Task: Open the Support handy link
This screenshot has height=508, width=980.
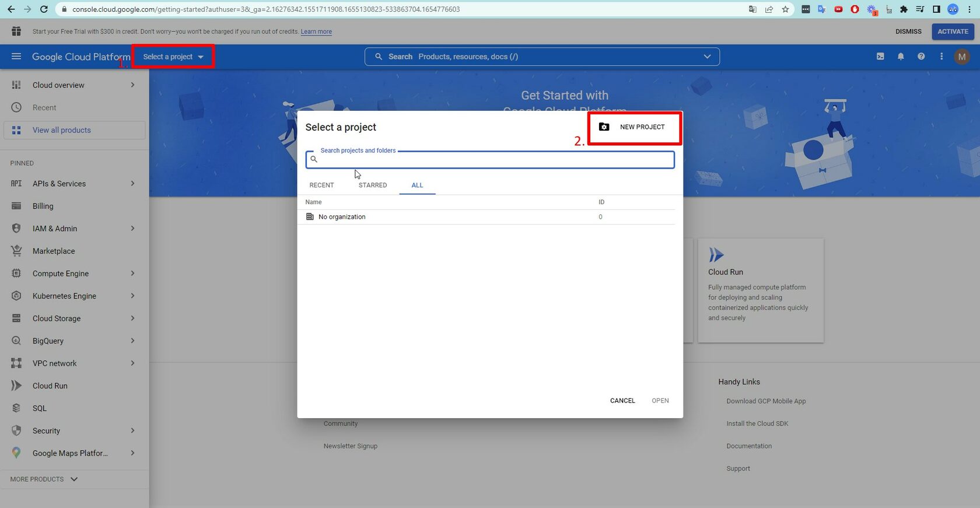Action: point(738,468)
